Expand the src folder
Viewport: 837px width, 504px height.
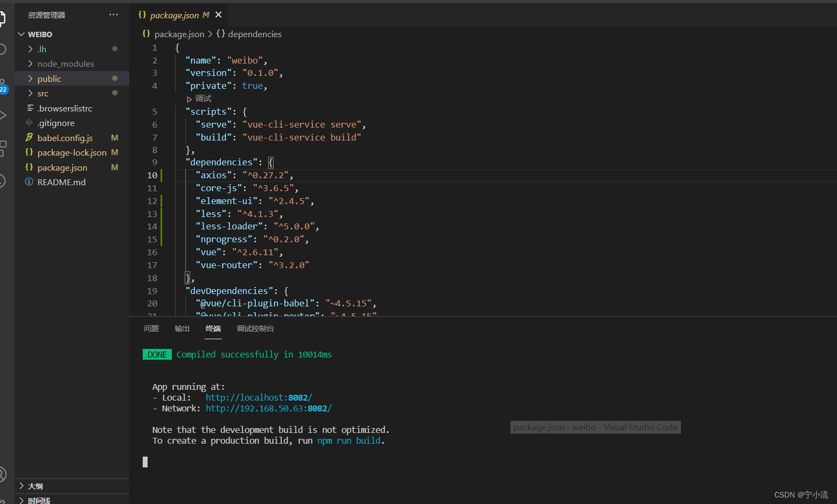[x=72, y=93]
